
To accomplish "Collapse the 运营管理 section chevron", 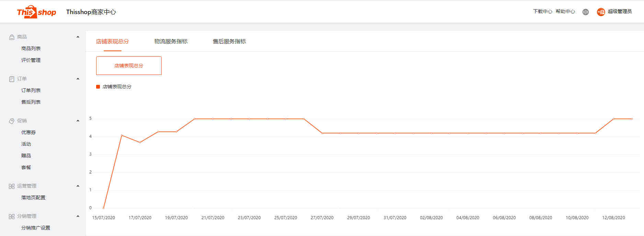I will [x=78, y=186].
